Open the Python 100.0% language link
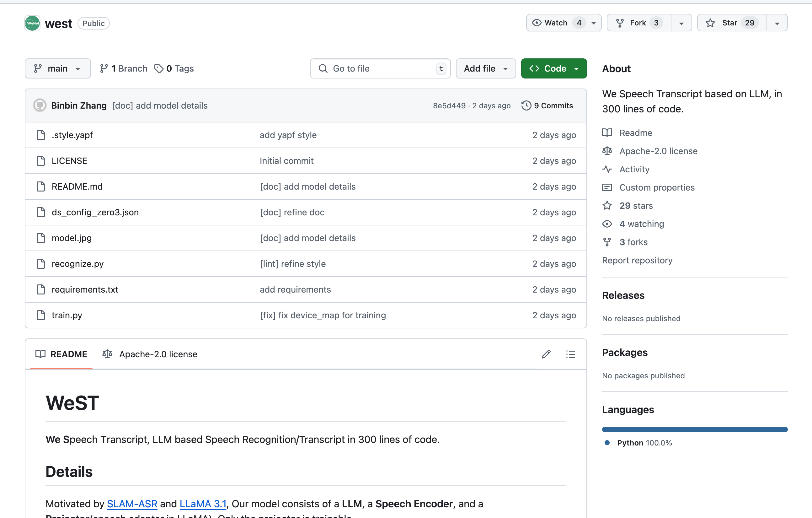 pos(639,443)
